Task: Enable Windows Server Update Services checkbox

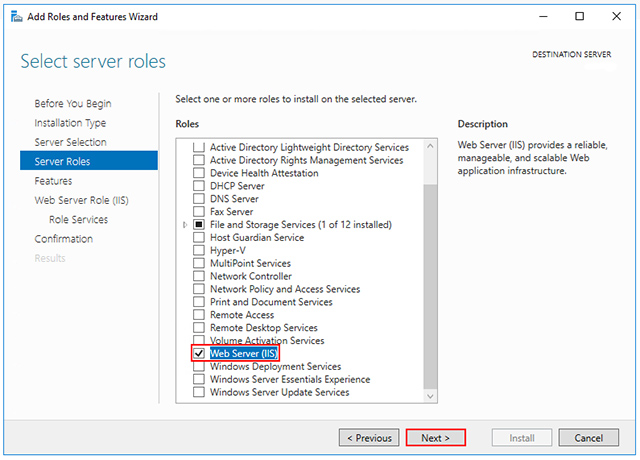Action: [x=199, y=392]
